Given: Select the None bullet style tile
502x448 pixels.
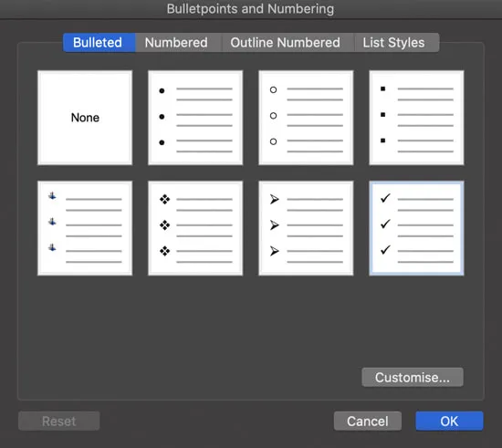Looking at the screenshot, I should 85,118.
